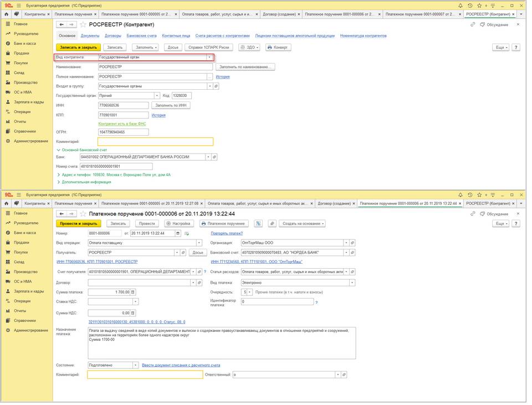
Task: Click the Записать и закрыть button
Action: 78,48
